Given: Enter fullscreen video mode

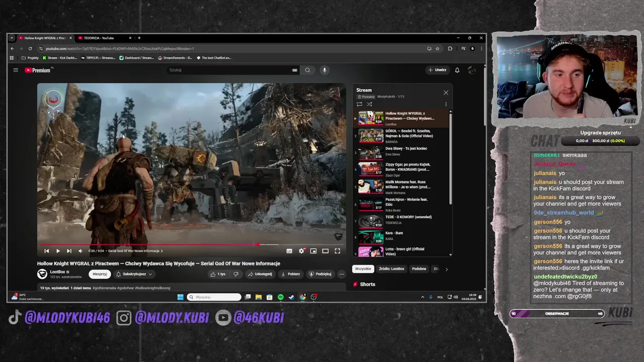Looking at the screenshot, I should click(338, 251).
